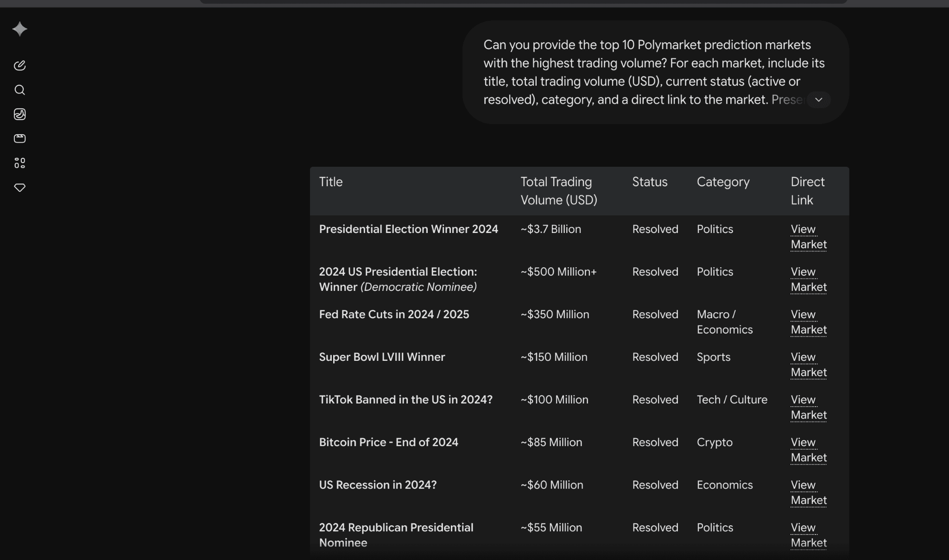The image size is (949, 560).
Task: Click the Title column header
Action: click(331, 182)
